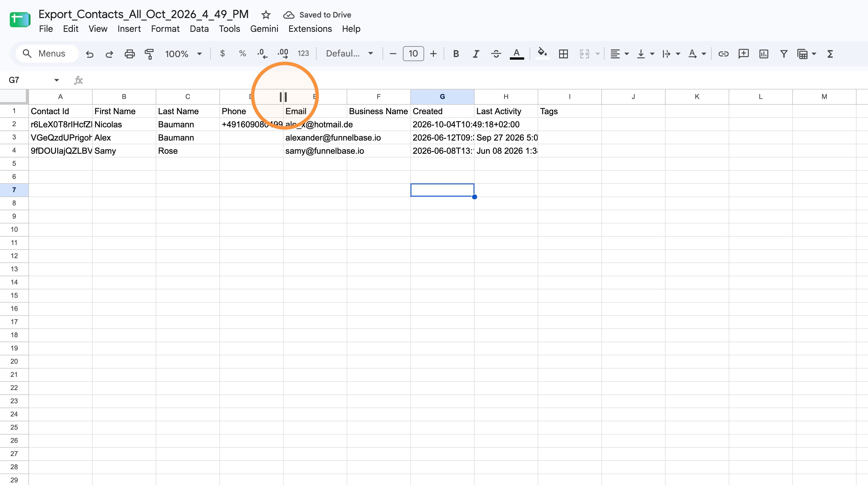
Task: Click decrease decimal places icon
Action: [262, 54]
